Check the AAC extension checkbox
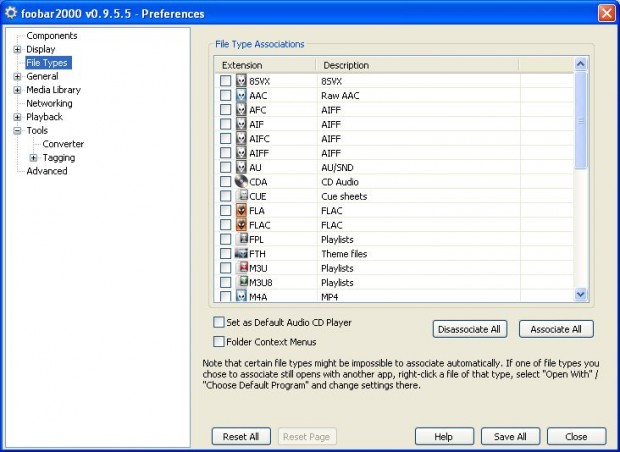 [x=225, y=95]
